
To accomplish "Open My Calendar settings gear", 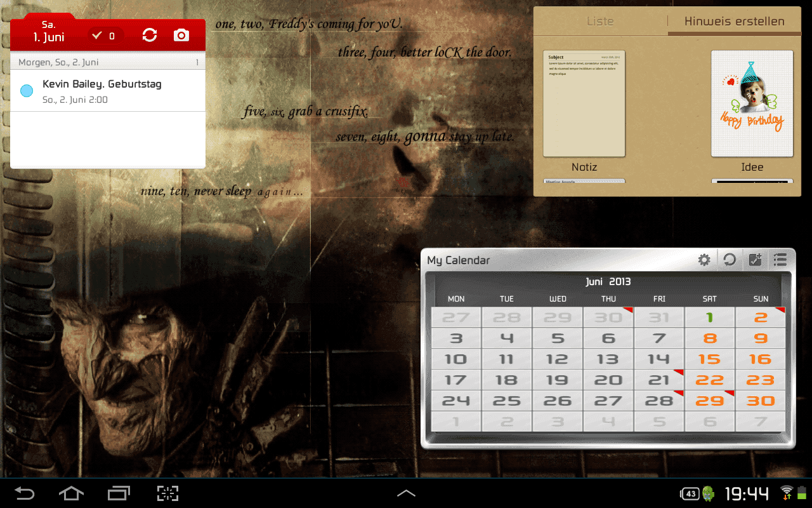I will click(704, 260).
